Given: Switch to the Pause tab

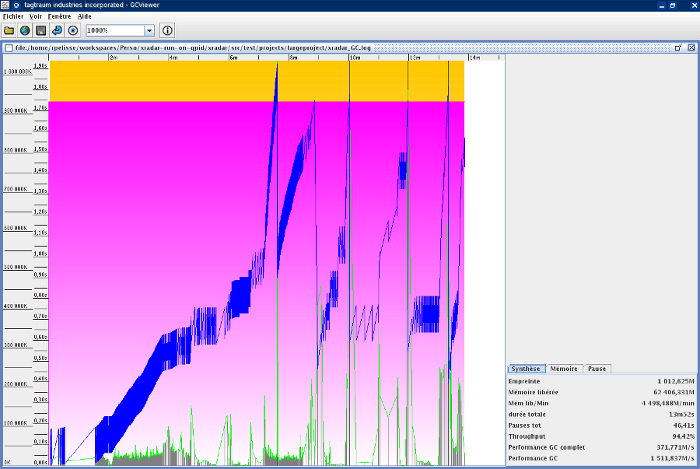Looking at the screenshot, I should [x=596, y=369].
